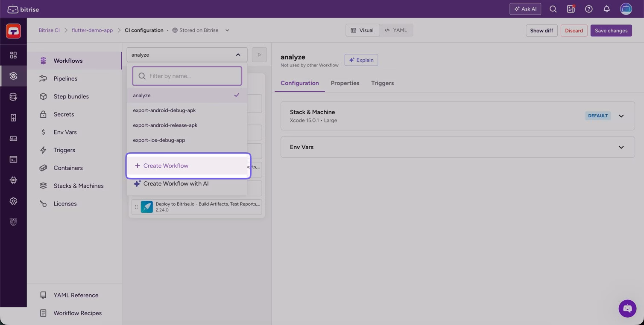The image size is (644, 325).
Task: Switch to the Triggers tab
Action: tap(382, 83)
